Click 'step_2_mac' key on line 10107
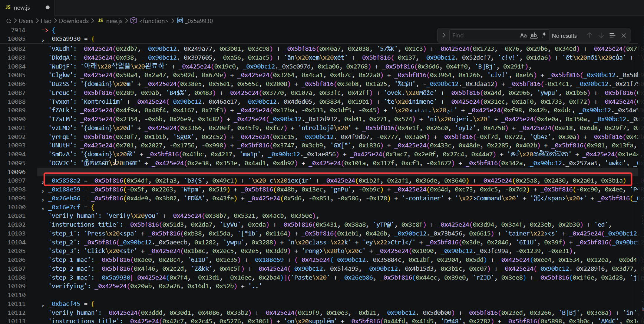 [x=69, y=269]
